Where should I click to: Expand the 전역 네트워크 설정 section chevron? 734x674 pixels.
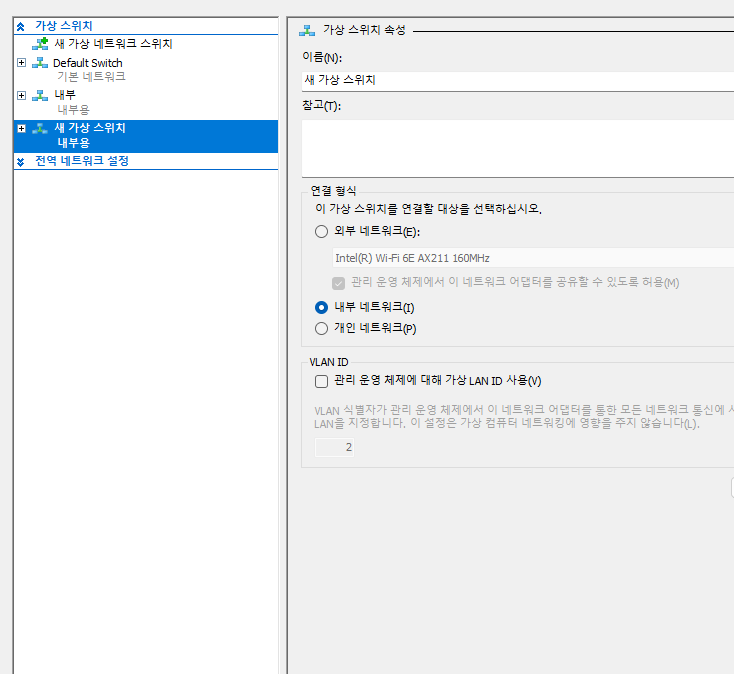tap(21, 161)
